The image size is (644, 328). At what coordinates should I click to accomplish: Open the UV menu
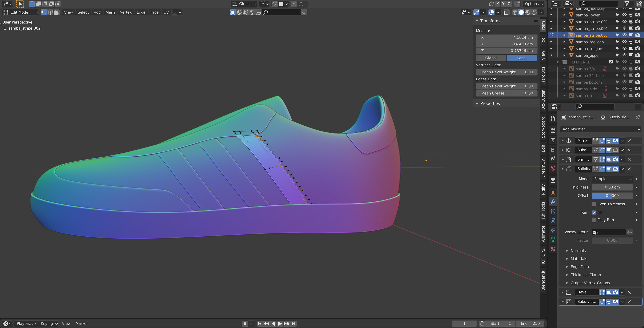(x=166, y=12)
